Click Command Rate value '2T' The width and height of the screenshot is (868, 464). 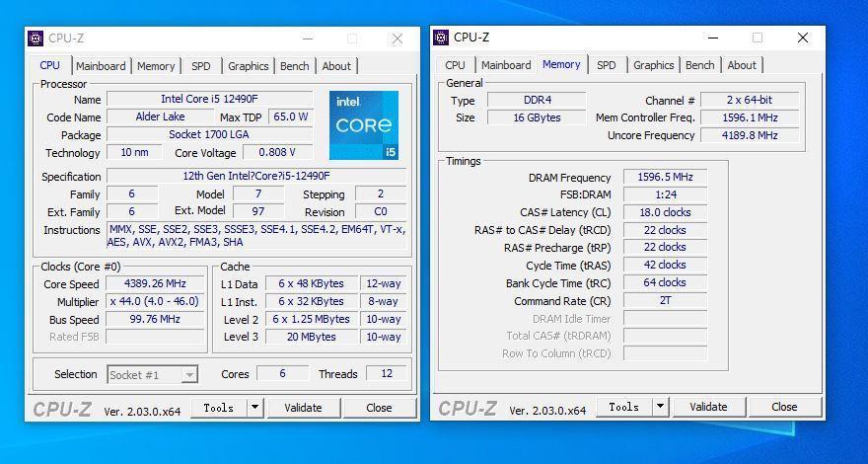(665, 300)
